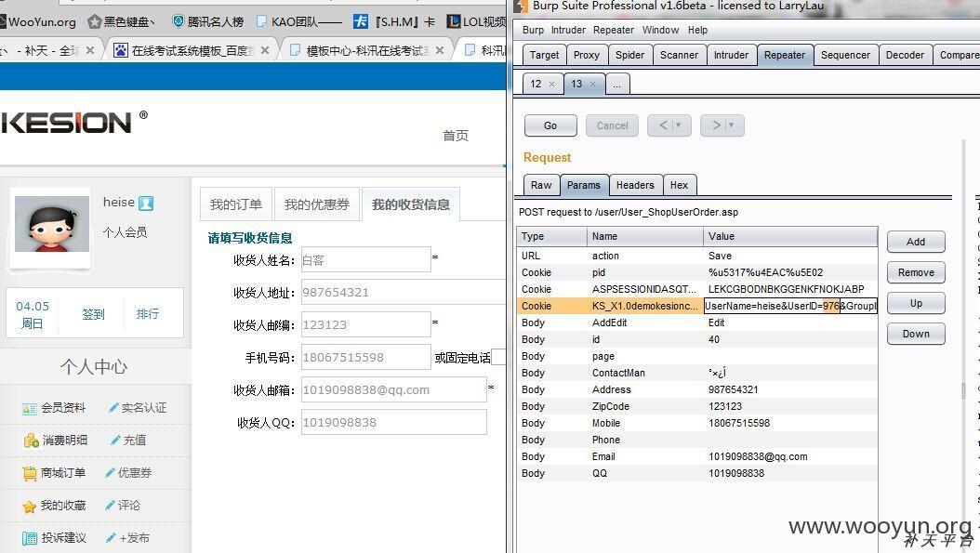Move the parameter Up
Image resolution: width=980 pixels, height=553 pixels.
coord(916,303)
